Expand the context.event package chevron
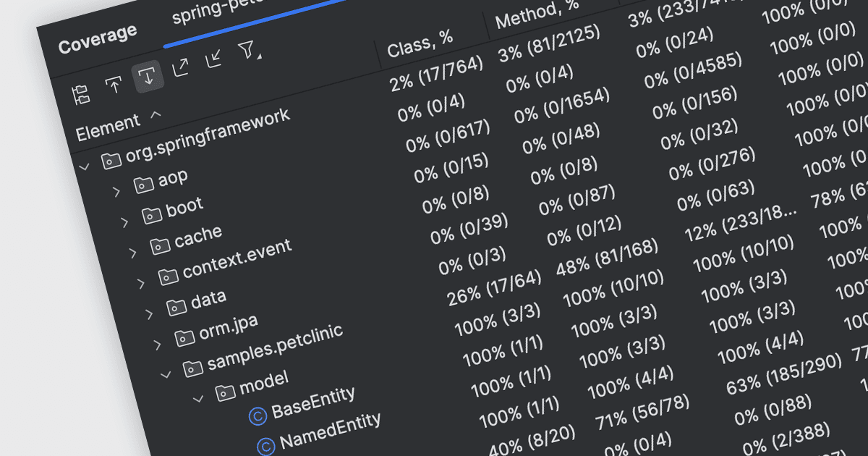 pos(140,284)
